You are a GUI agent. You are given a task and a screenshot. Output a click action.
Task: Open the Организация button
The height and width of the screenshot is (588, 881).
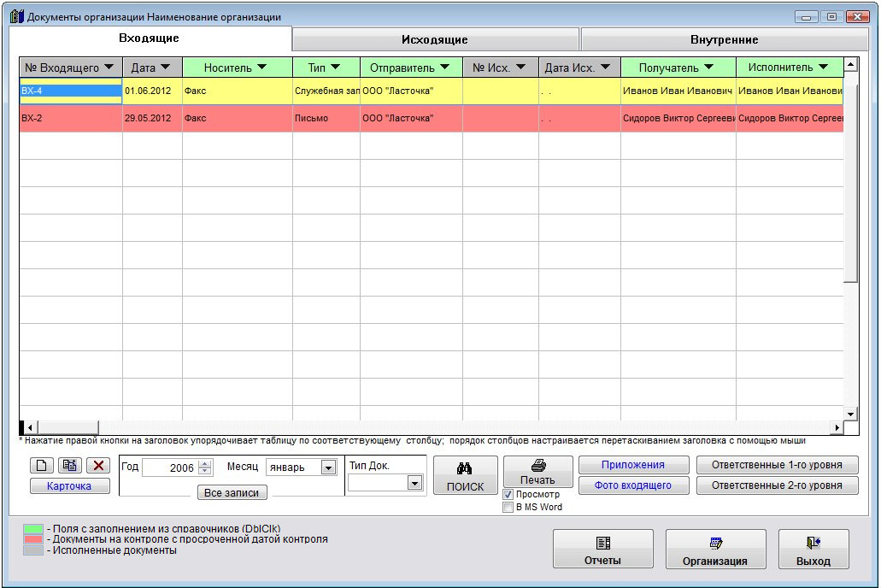(x=715, y=550)
